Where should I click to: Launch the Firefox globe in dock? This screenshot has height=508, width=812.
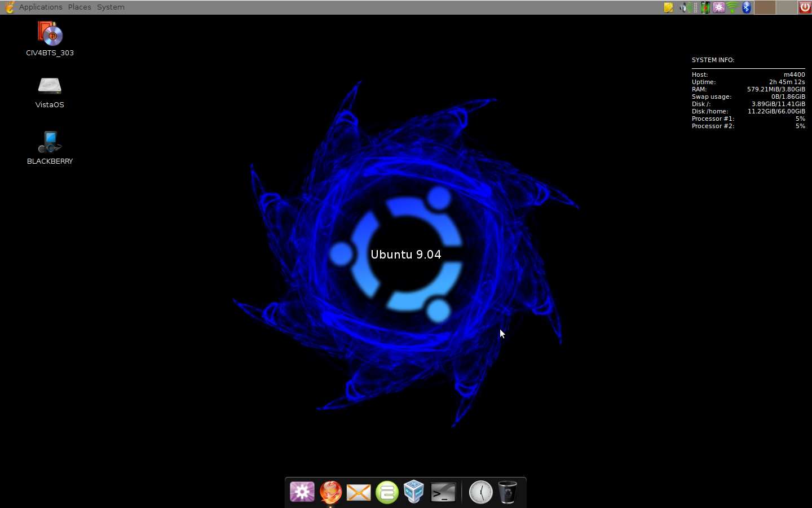[x=331, y=492]
